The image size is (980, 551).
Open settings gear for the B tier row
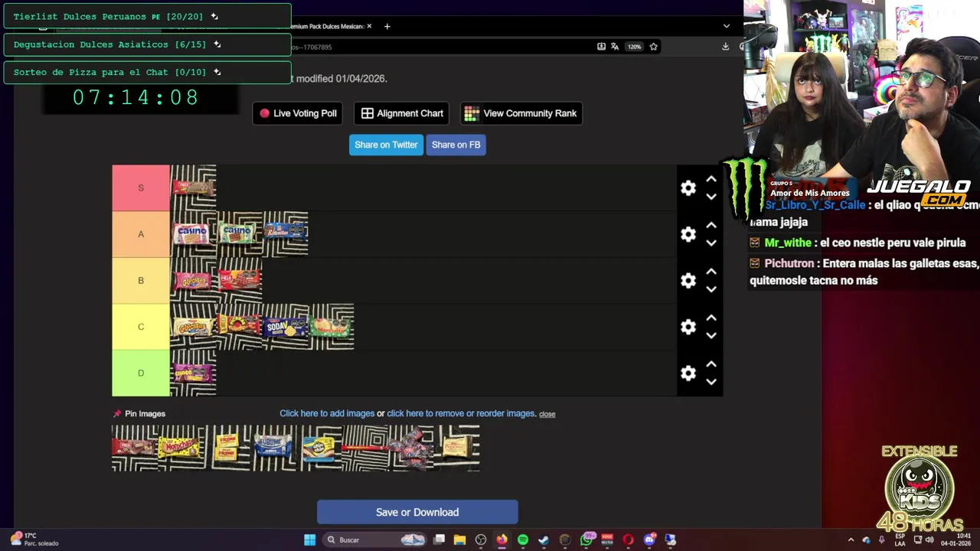(x=688, y=281)
